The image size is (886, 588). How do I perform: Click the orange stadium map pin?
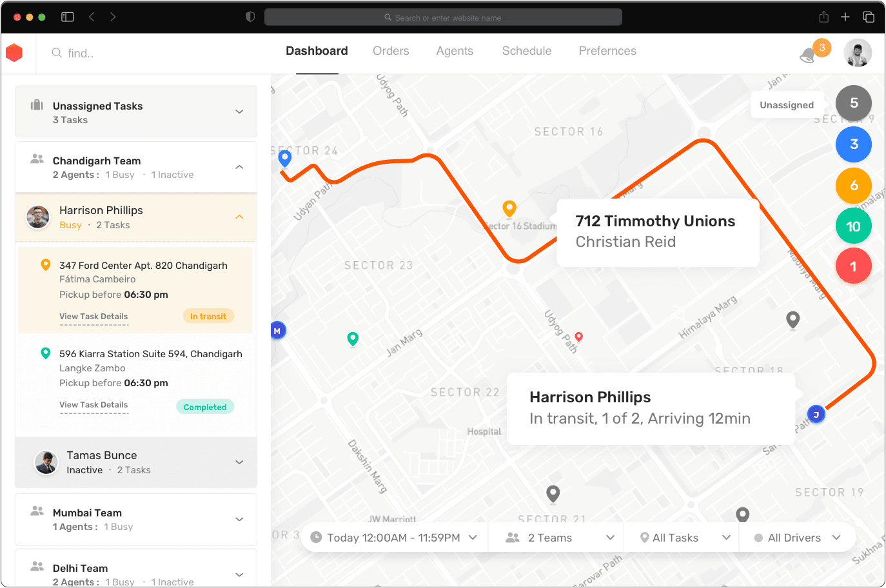click(509, 208)
